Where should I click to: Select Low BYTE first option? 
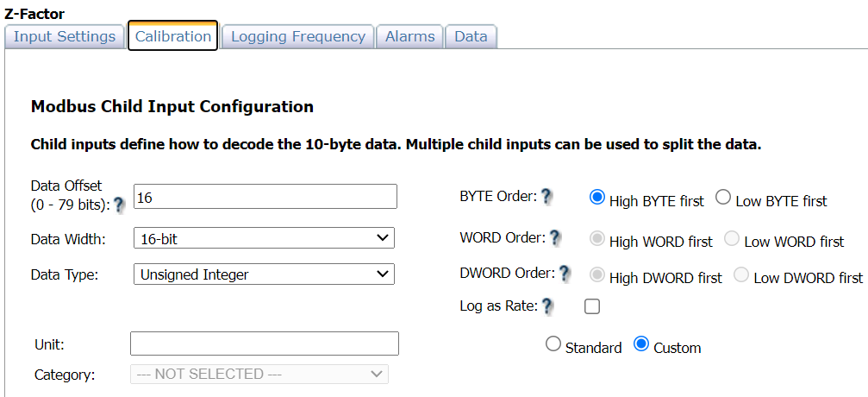[x=723, y=198]
